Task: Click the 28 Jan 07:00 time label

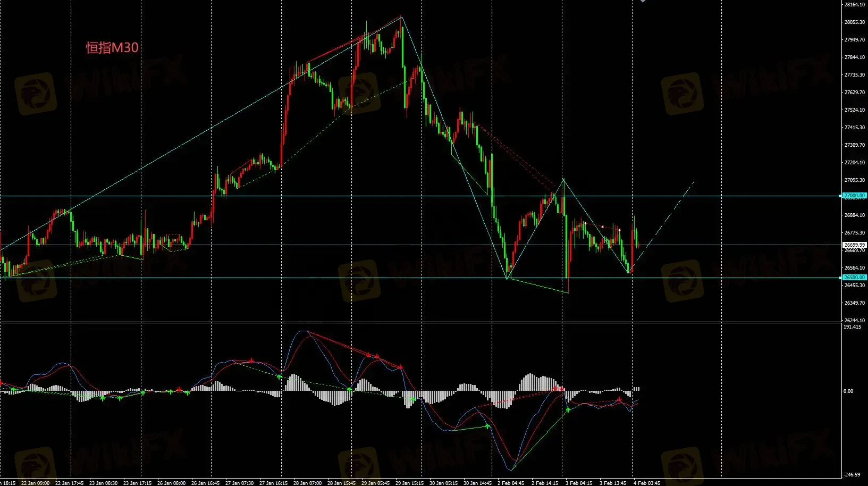Action: [308, 483]
